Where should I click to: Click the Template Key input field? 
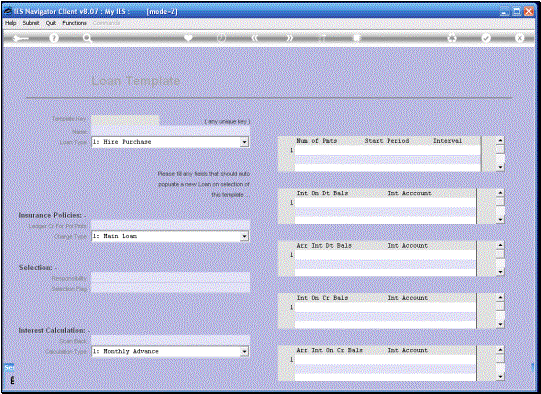coord(125,120)
